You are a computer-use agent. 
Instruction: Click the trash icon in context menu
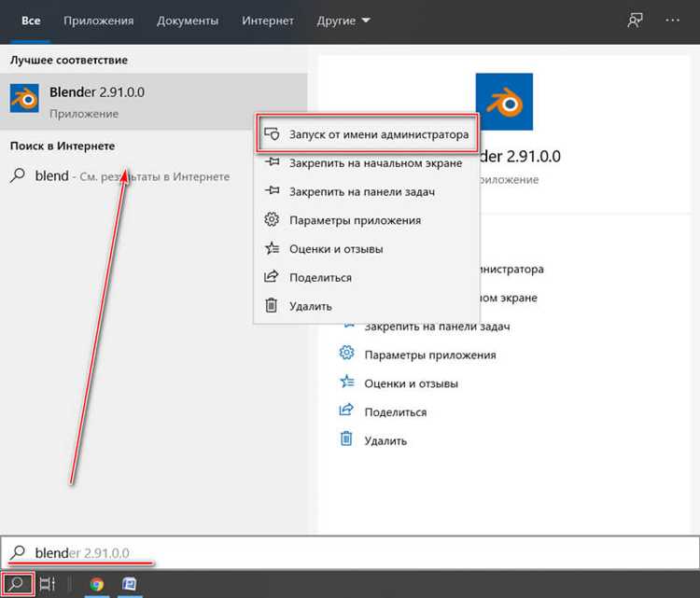coord(272,305)
